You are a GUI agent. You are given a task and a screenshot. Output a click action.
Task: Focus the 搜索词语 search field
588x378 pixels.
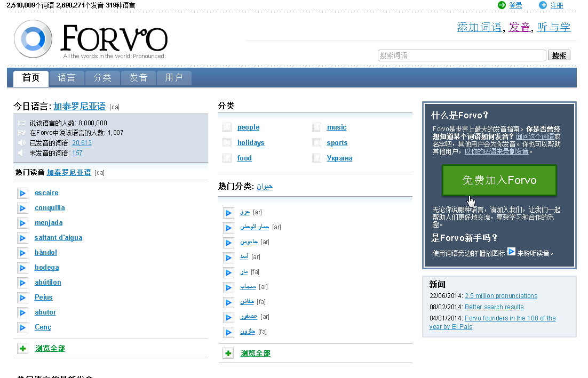point(462,55)
